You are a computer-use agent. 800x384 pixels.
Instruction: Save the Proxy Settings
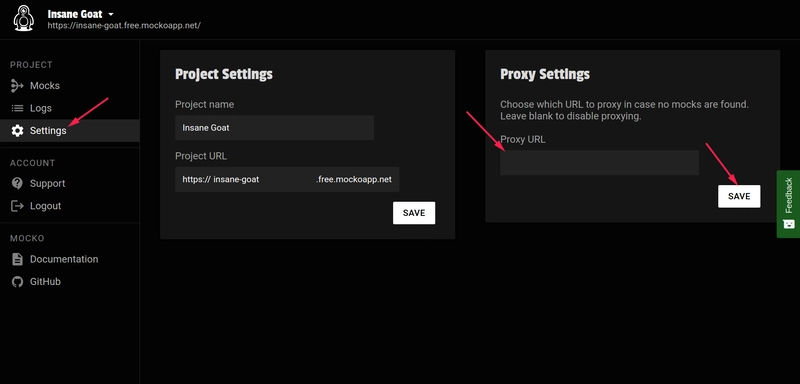[x=739, y=196]
